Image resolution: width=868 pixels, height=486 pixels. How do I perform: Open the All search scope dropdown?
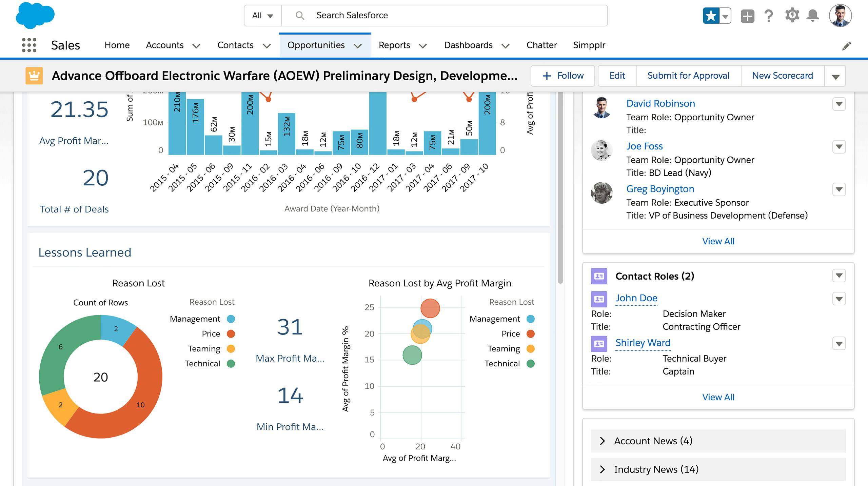[x=262, y=16]
